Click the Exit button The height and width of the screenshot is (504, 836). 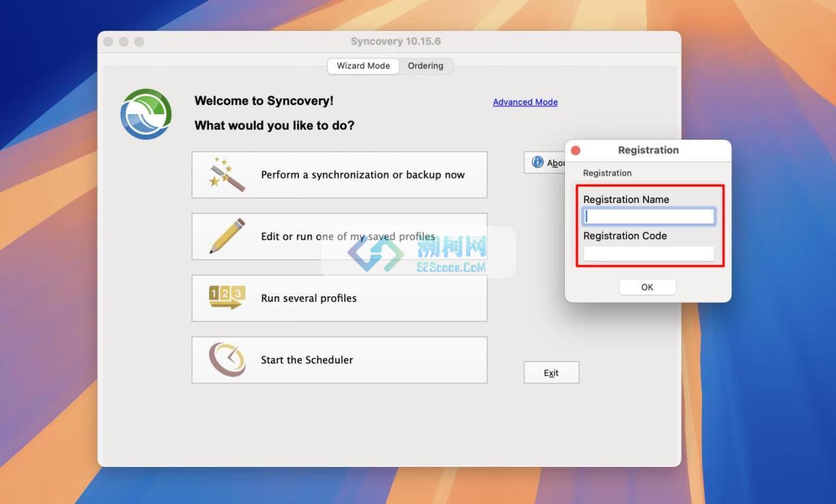[551, 373]
